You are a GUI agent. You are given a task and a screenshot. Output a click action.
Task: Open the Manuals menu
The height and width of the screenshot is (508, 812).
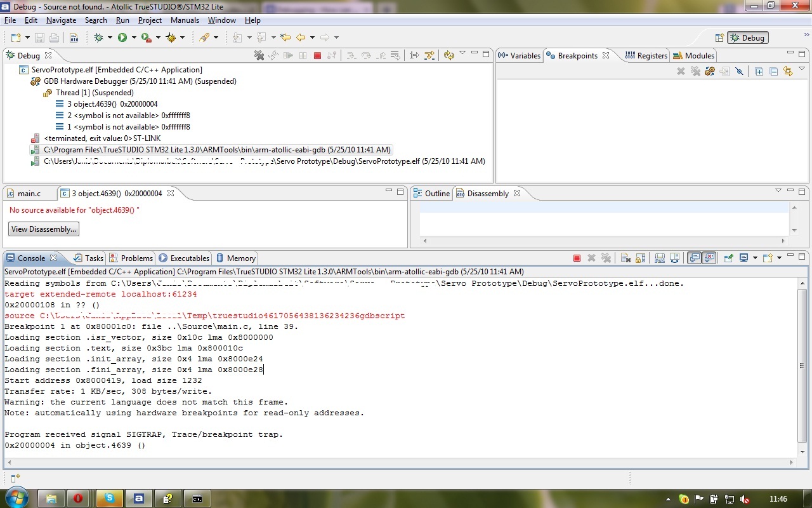(185, 20)
